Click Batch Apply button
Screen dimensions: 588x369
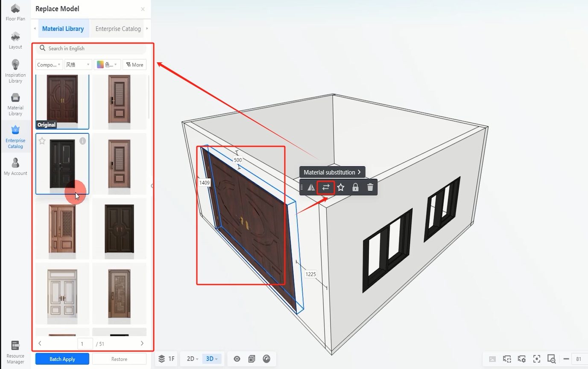62,359
